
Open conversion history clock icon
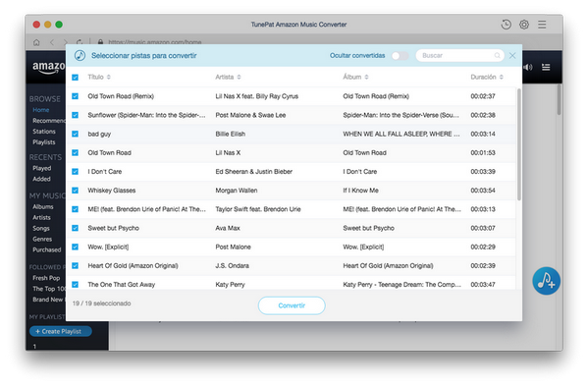506,25
